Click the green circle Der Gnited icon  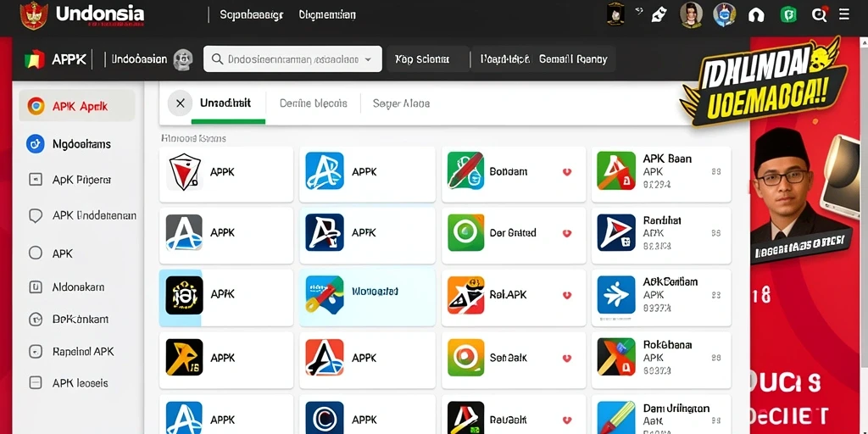pos(465,232)
